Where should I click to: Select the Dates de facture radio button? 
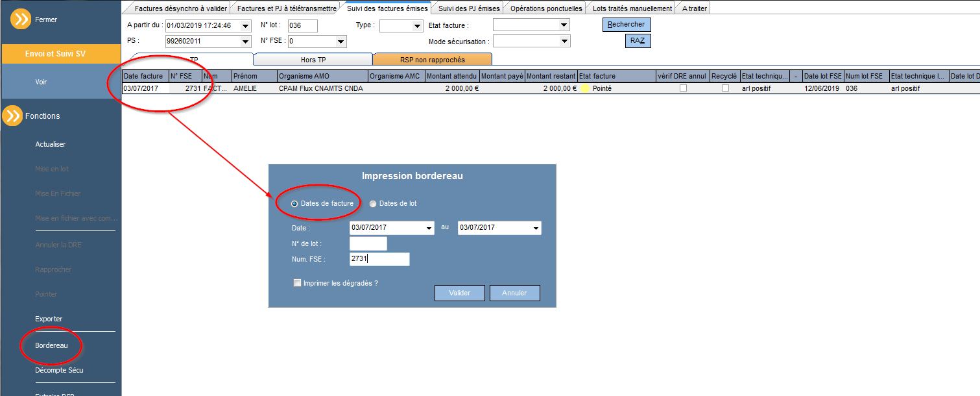point(294,203)
